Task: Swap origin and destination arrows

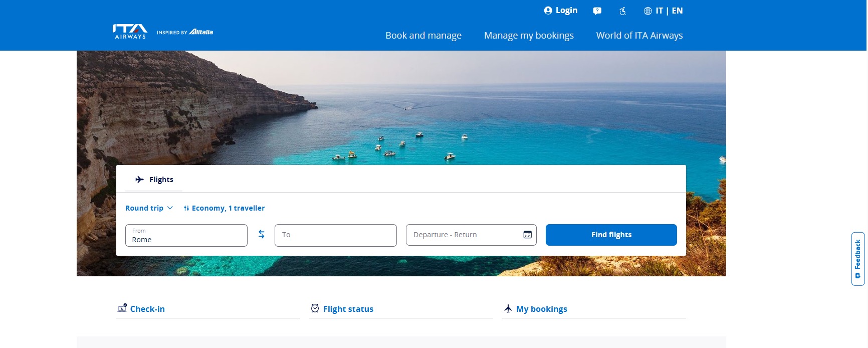Action: click(x=261, y=234)
